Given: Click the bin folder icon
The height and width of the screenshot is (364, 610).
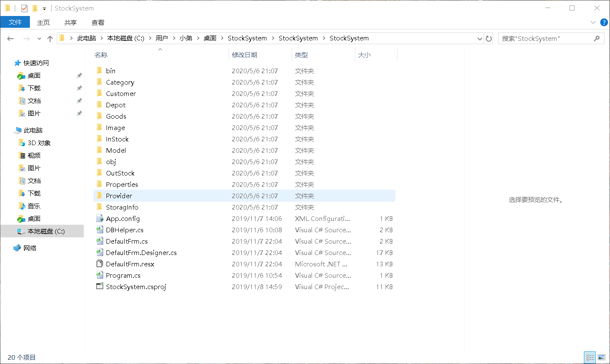Looking at the screenshot, I should coord(99,71).
